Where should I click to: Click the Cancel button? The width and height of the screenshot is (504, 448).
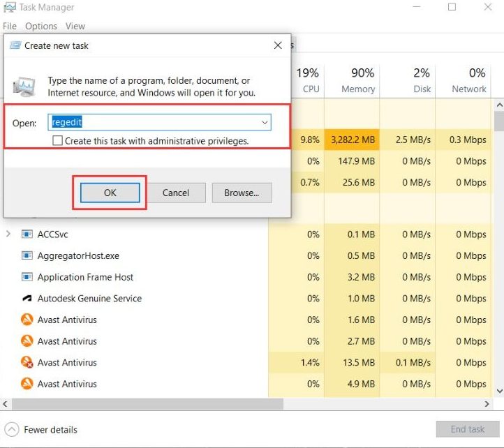(x=176, y=193)
